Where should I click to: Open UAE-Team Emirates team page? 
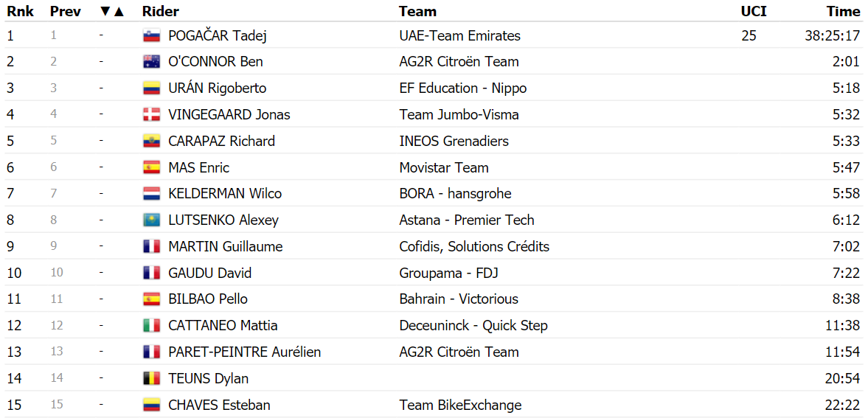tap(460, 36)
